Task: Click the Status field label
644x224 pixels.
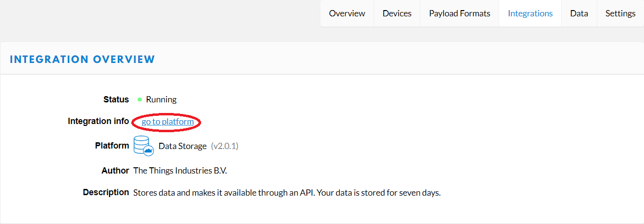Action: (x=116, y=100)
